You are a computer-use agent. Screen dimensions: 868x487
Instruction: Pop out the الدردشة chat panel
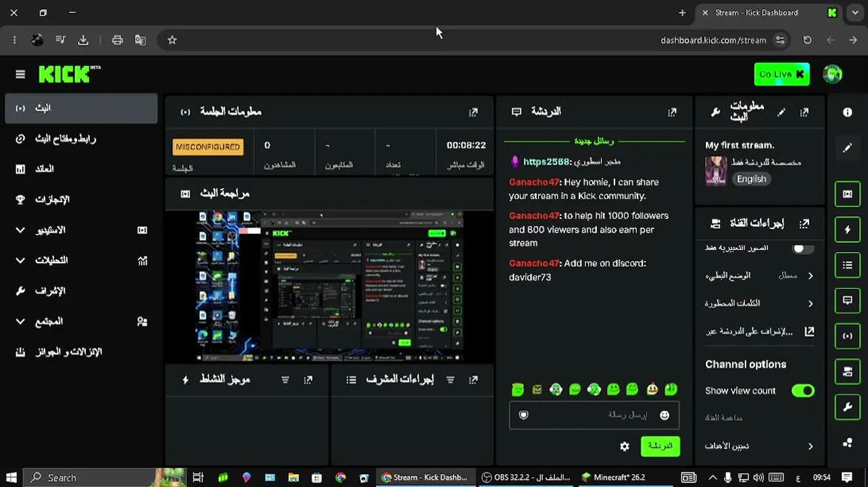672,112
